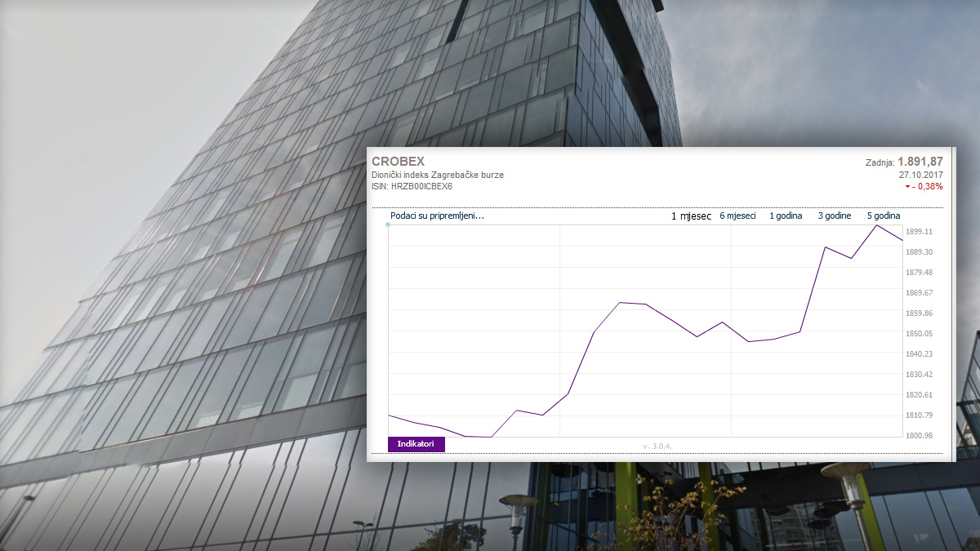Click the blue marker at chart start

[388, 224]
